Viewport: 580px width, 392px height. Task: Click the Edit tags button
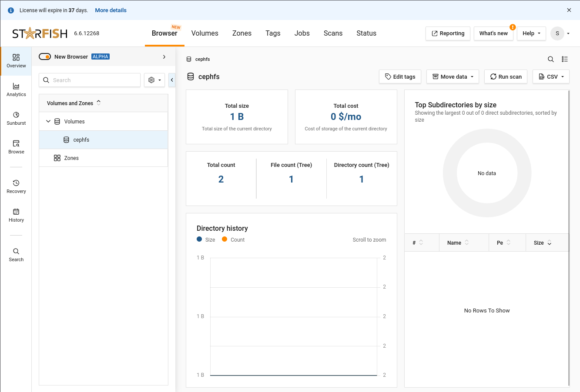click(x=400, y=76)
